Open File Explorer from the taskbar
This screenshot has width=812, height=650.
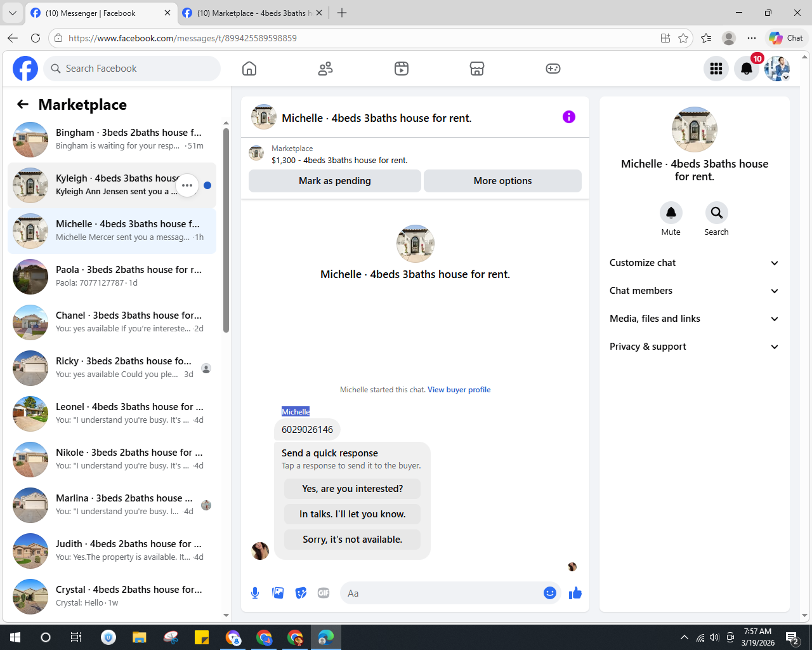point(140,637)
